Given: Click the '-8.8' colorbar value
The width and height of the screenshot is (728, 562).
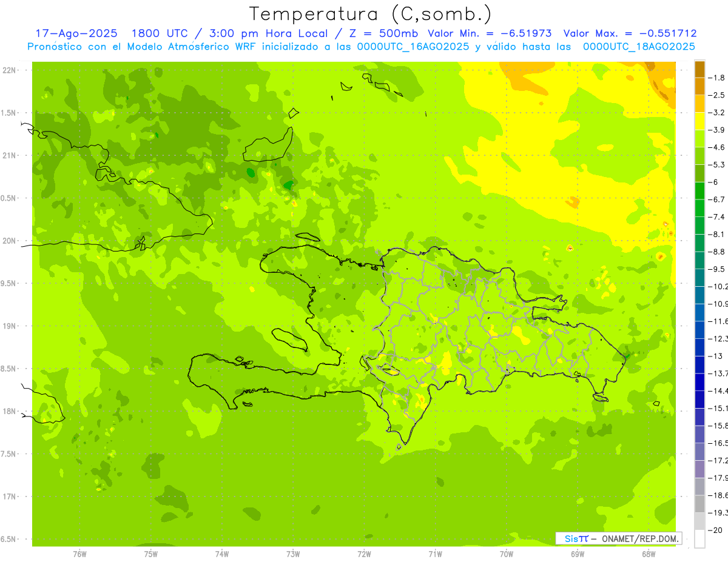Looking at the screenshot, I should tap(716, 251).
